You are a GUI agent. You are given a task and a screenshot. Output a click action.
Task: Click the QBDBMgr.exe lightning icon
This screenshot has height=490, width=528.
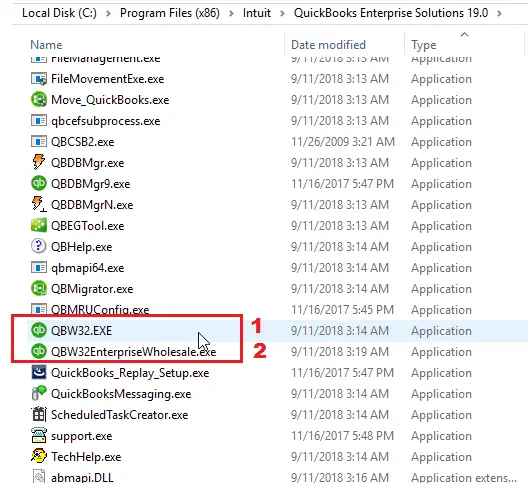[x=39, y=162]
